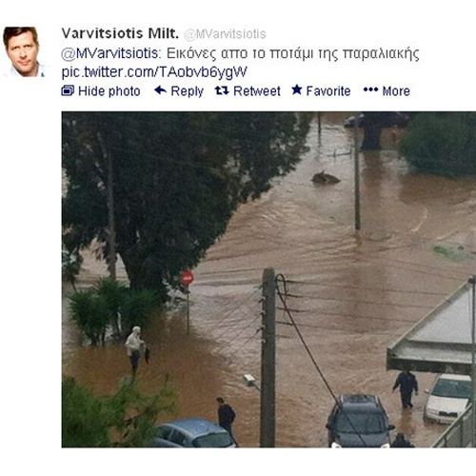Collapse the image via Hide photo label

(109, 91)
